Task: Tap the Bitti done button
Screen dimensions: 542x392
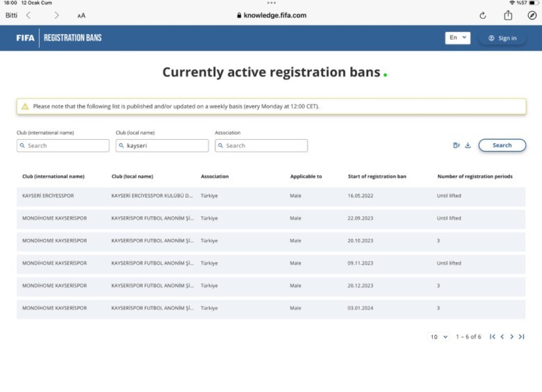Action: point(11,15)
